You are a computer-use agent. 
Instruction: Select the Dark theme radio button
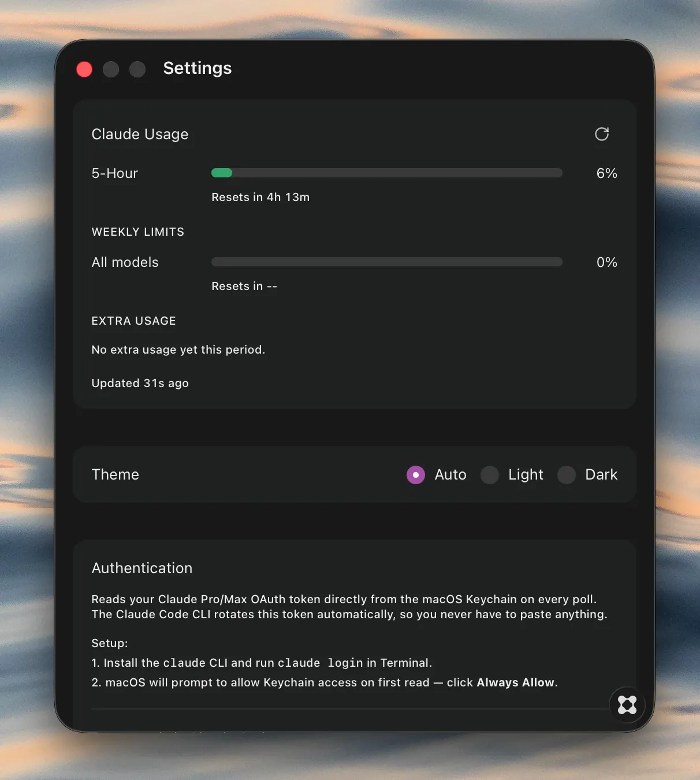(567, 475)
